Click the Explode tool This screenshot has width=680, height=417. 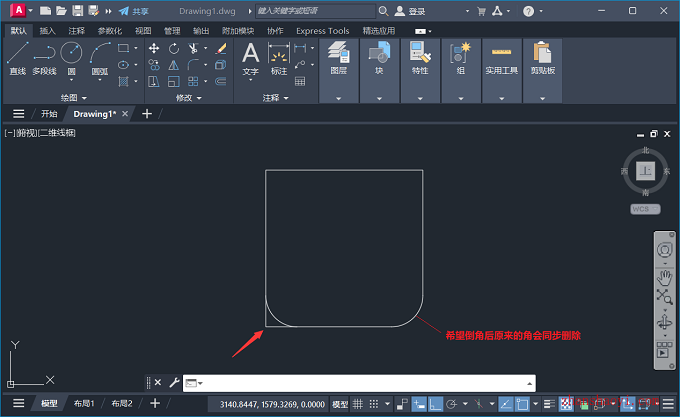coord(221,65)
